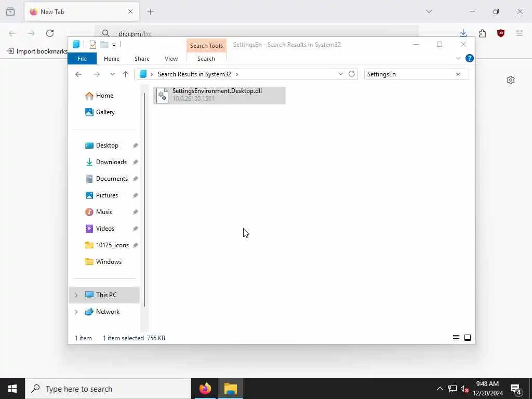Open new tab page settings gear
Image resolution: width=532 pixels, height=399 pixels.
pos(511,80)
